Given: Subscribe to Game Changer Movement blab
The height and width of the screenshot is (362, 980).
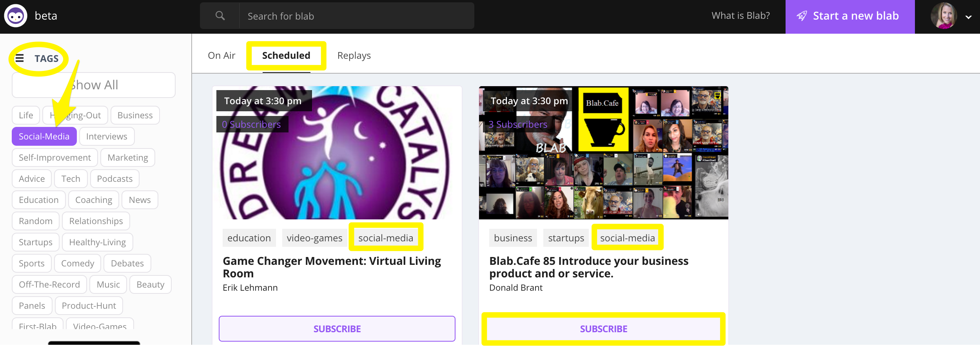Looking at the screenshot, I should tap(337, 329).
